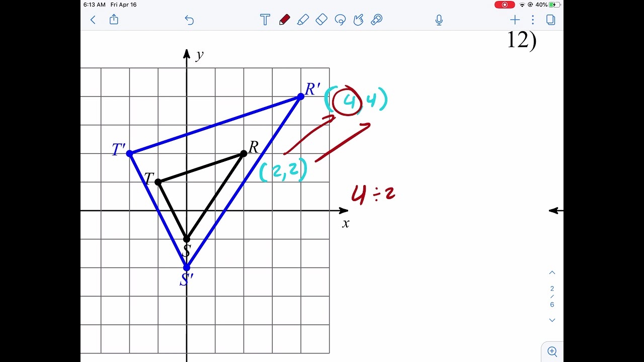This screenshot has height=362, width=644.
Task: Switch to the Highlighter tool
Action: [303, 20]
